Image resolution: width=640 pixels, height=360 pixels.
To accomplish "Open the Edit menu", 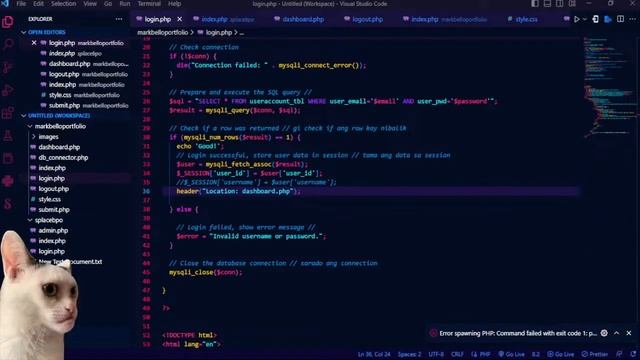I will pos(38,4).
